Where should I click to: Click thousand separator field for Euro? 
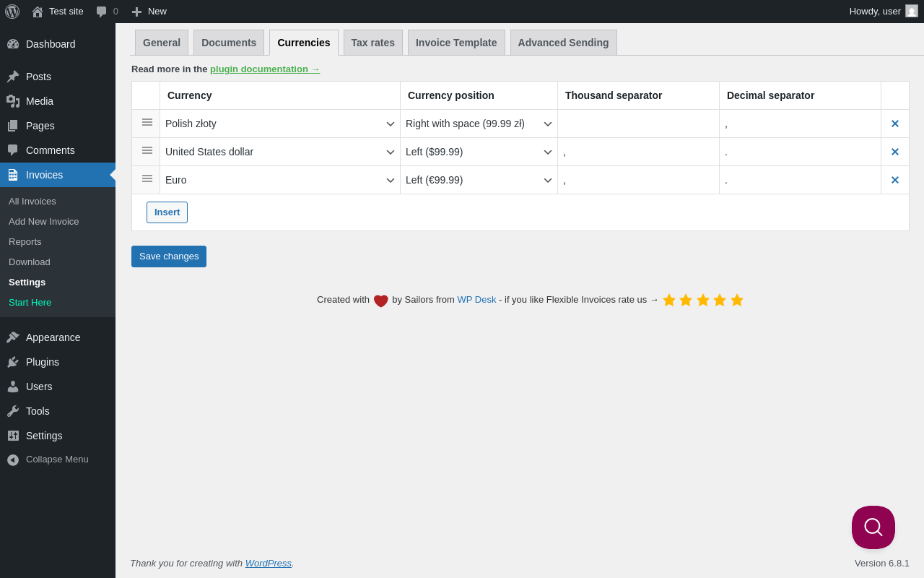[x=639, y=180]
